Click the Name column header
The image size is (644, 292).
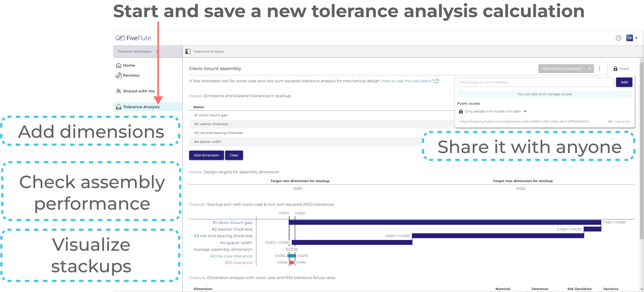pos(199,107)
